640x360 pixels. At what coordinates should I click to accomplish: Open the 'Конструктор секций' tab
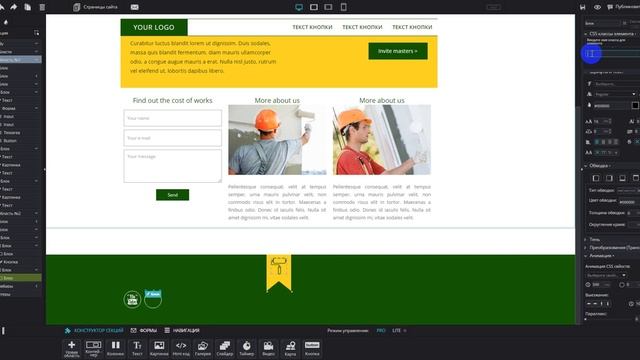point(94,330)
